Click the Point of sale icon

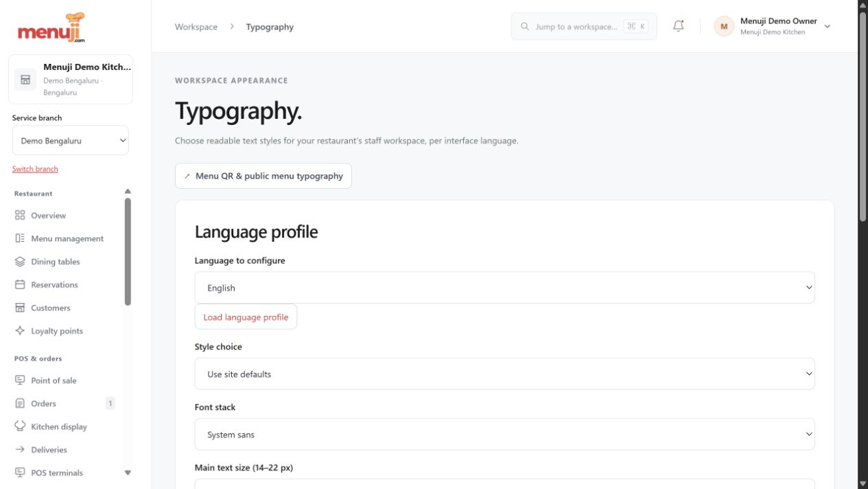[20, 380]
